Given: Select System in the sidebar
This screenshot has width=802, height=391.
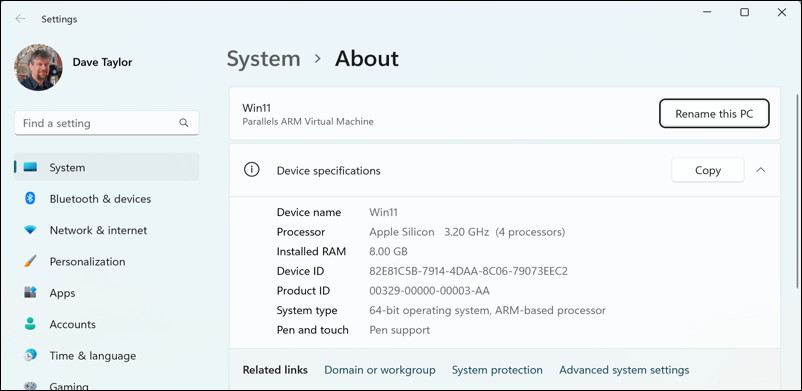Looking at the screenshot, I should coord(106,167).
